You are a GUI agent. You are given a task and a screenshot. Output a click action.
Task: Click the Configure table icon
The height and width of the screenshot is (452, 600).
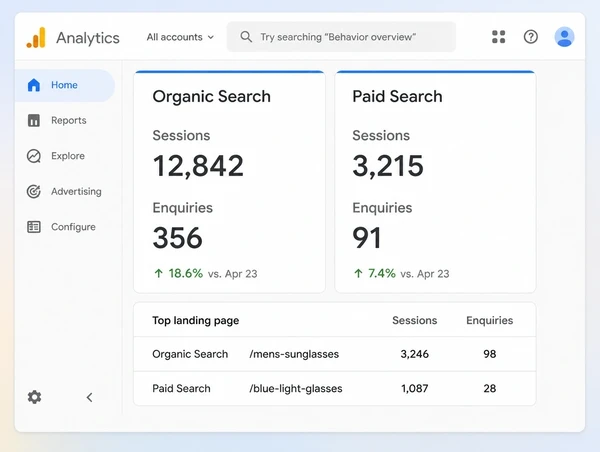pos(34,227)
